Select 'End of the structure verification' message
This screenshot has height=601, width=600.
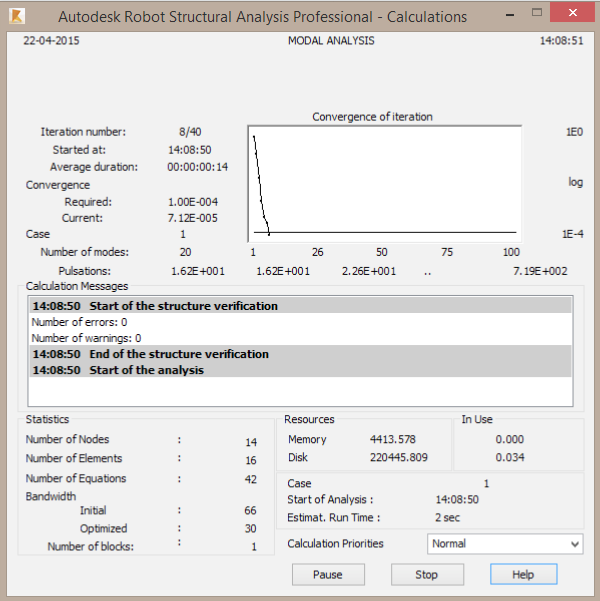point(301,354)
